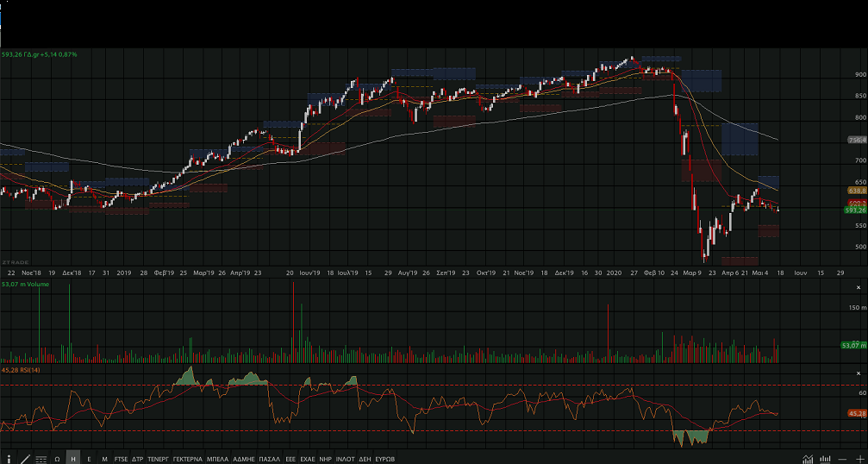Load the ΤΕΝΕΡΓ symbol chart
This screenshot has height=464, width=868.
pyautogui.click(x=159, y=459)
